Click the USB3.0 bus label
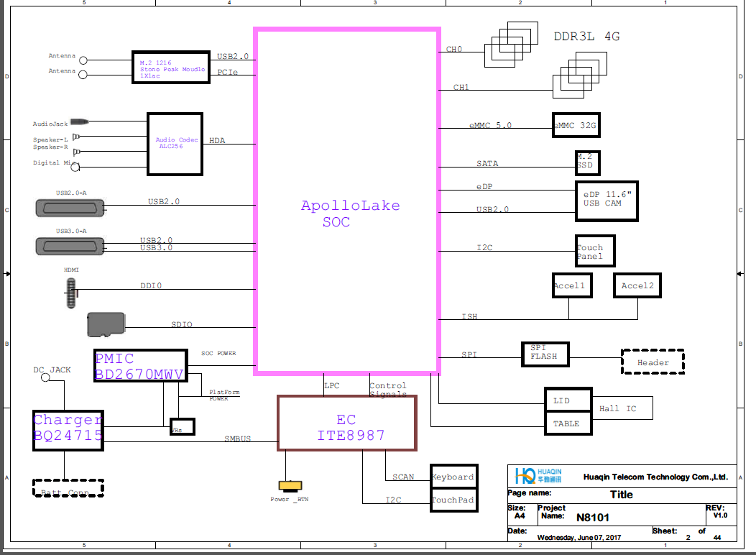Image resolution: width=756 pixels, height=555 pixels. click(x=156, y=248)
